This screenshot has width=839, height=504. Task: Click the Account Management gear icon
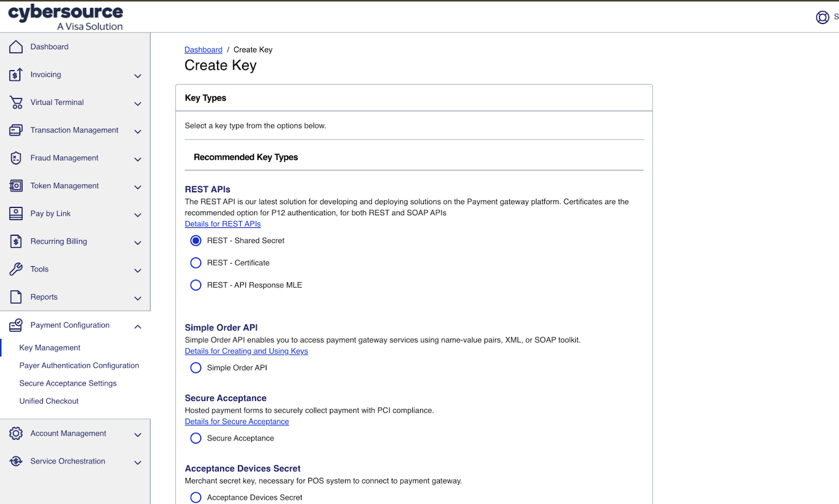[16, 434]
